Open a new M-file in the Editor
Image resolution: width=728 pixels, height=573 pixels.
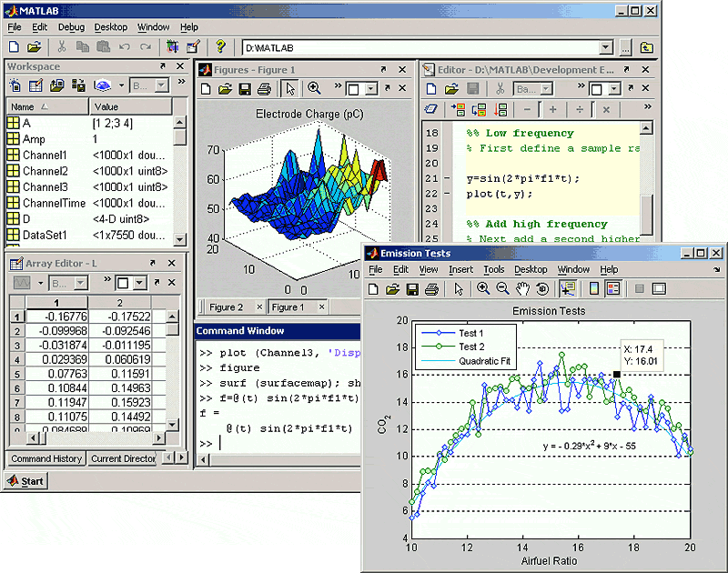click(x=430, y=87)
